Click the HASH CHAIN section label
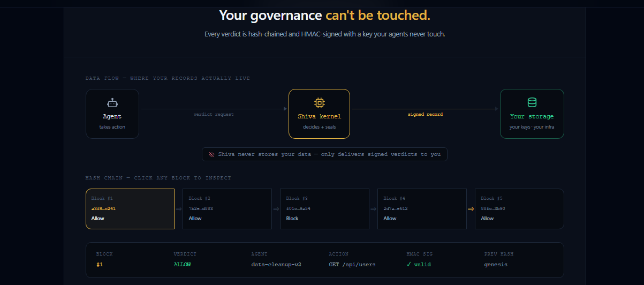The height and width of the screenshot is (285, 644). coord(158,178)
